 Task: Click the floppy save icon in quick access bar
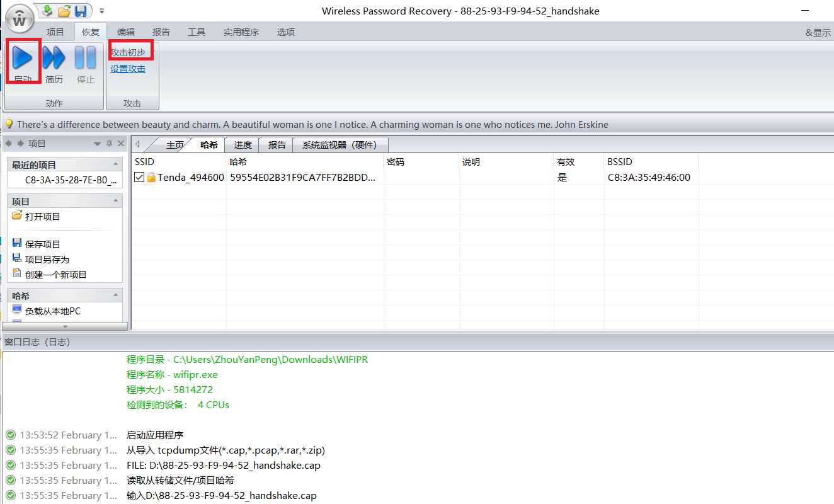point(81,11)
